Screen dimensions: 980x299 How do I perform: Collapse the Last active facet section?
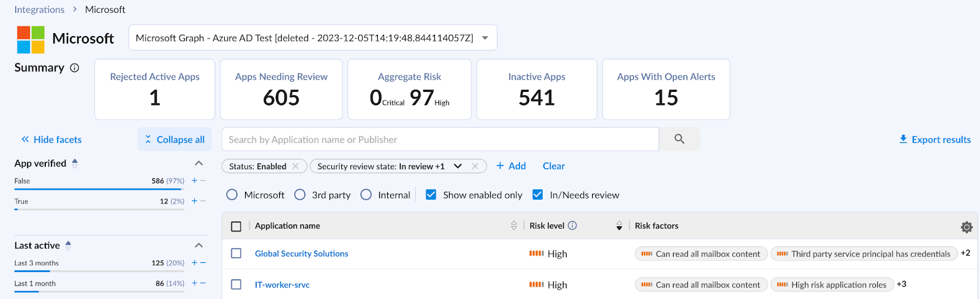pos(198,245)
